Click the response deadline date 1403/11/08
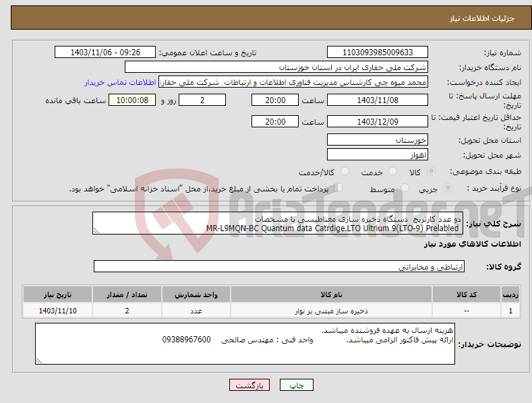Viewport: 532px width, 403px height. (x=378, y=100)
